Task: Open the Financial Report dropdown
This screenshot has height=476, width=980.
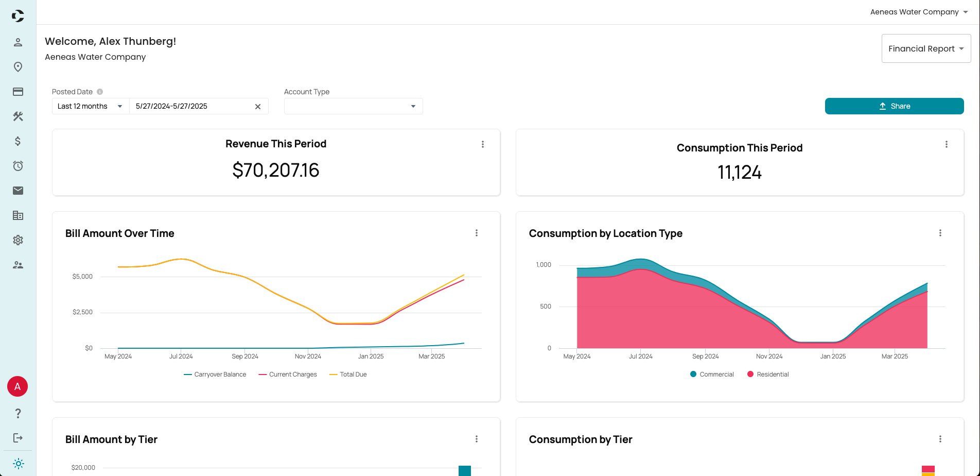Action: coord(925,48)
